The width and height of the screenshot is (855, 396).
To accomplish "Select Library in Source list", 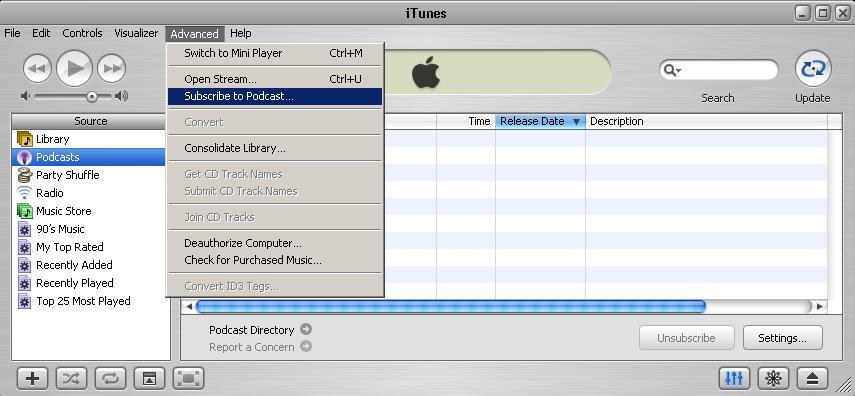I will [x=88, y=139].
